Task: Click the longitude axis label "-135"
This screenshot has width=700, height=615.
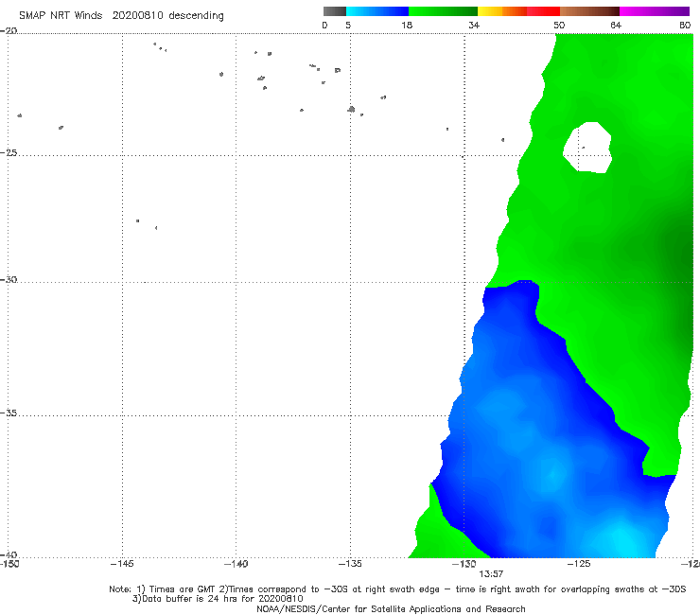Action: tap(350, 564)
